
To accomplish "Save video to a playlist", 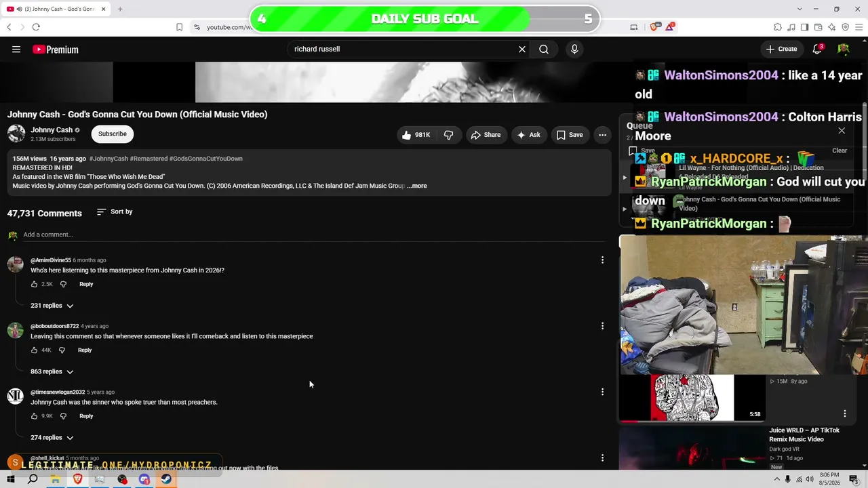I will click(x=570, y=135).
